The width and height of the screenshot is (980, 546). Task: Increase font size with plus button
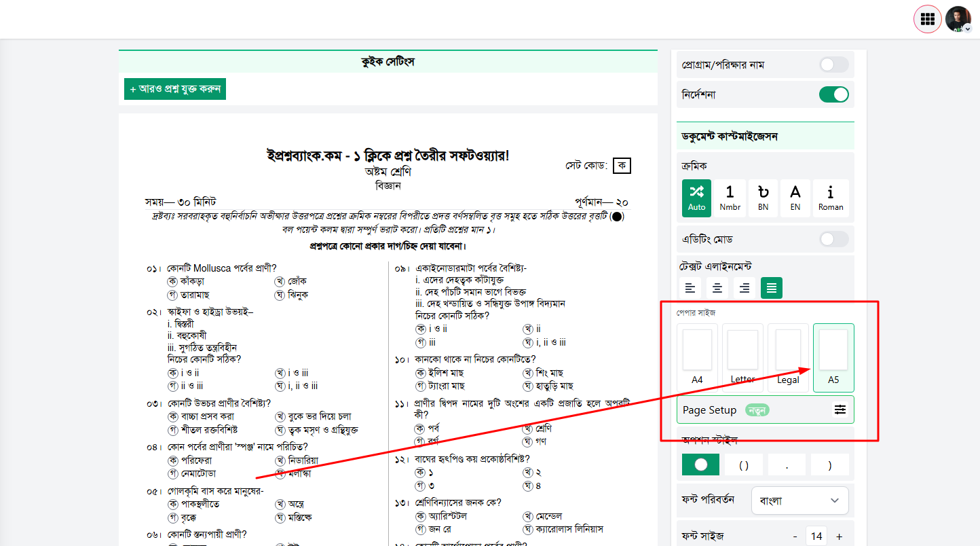click(x=840, y=536)
